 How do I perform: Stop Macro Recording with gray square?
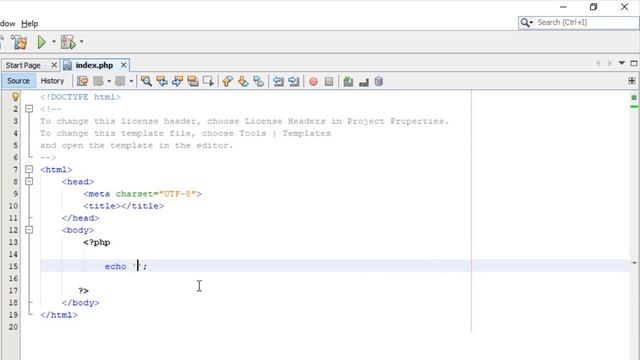tap(329, 82)
